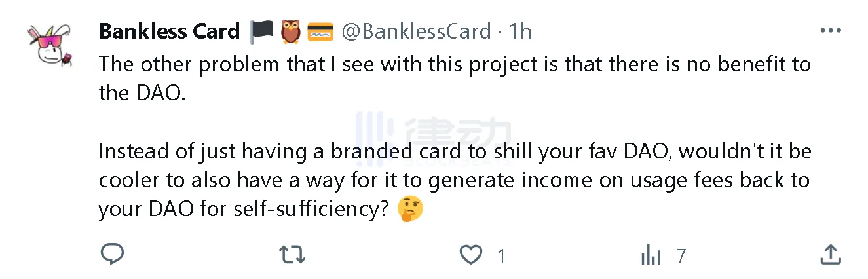Click the unicorn profile avatar

tap(50, 45)
